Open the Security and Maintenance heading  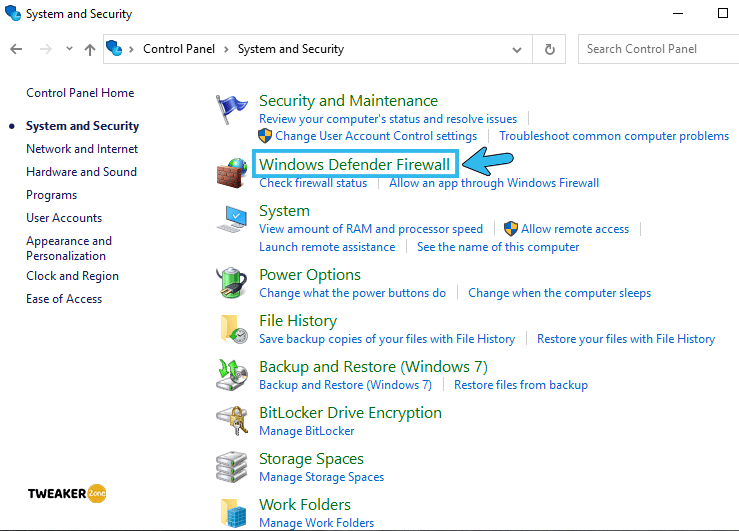[x=348, y=101]
